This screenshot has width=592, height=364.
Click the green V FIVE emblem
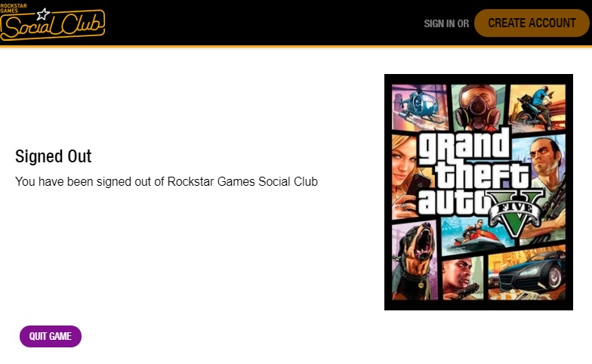[516, 212]
